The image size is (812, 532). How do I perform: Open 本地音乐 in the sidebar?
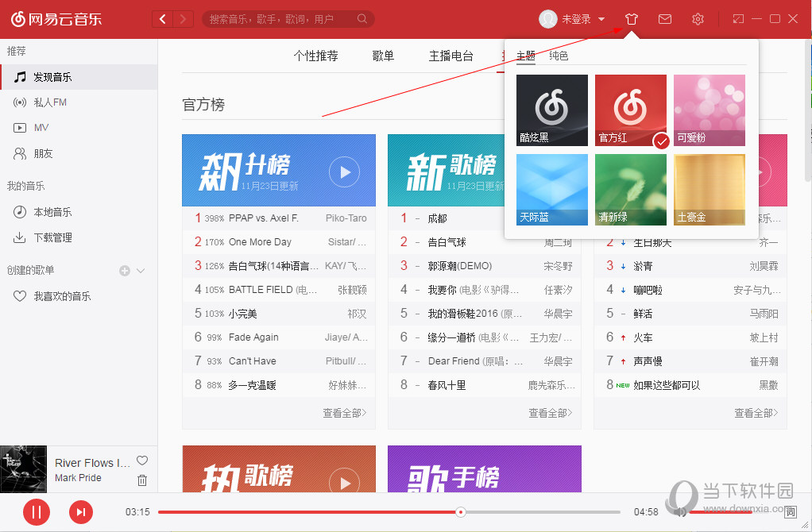[x=79, y=212]
